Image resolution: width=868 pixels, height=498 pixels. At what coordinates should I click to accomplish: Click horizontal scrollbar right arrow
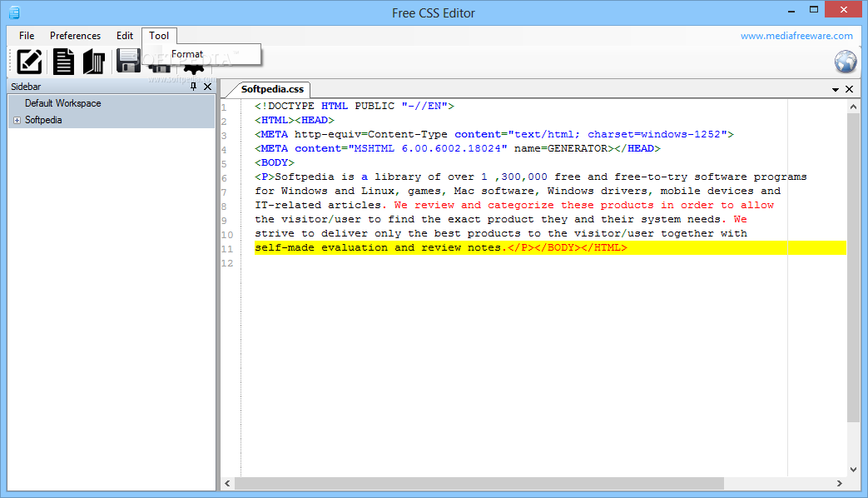click(x=839, y=484)
